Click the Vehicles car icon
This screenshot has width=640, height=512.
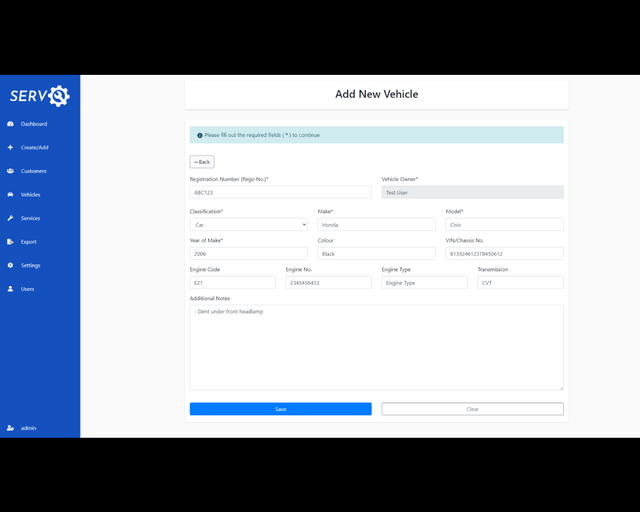click(10, 194)
